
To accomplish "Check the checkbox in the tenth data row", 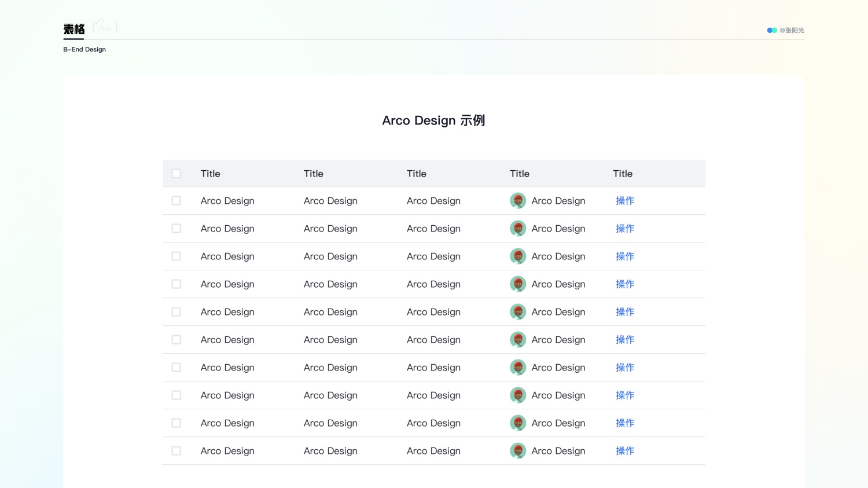I will coord(176,451).
